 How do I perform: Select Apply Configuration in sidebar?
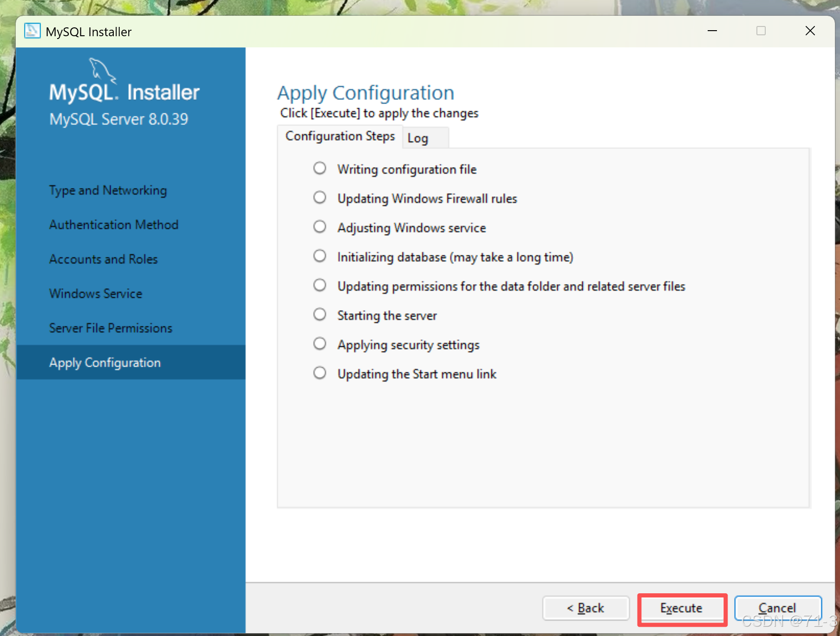click(x=131, y=362)
